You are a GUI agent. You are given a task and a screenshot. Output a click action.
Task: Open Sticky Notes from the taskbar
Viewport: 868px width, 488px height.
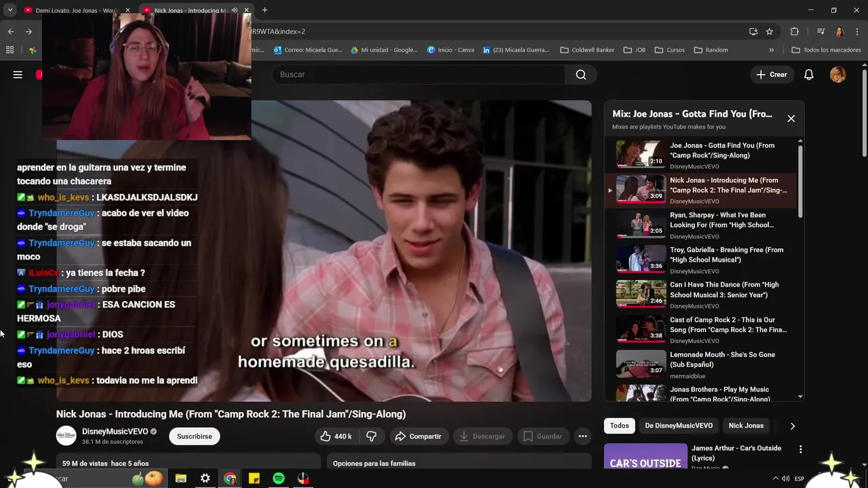point(254,479)
